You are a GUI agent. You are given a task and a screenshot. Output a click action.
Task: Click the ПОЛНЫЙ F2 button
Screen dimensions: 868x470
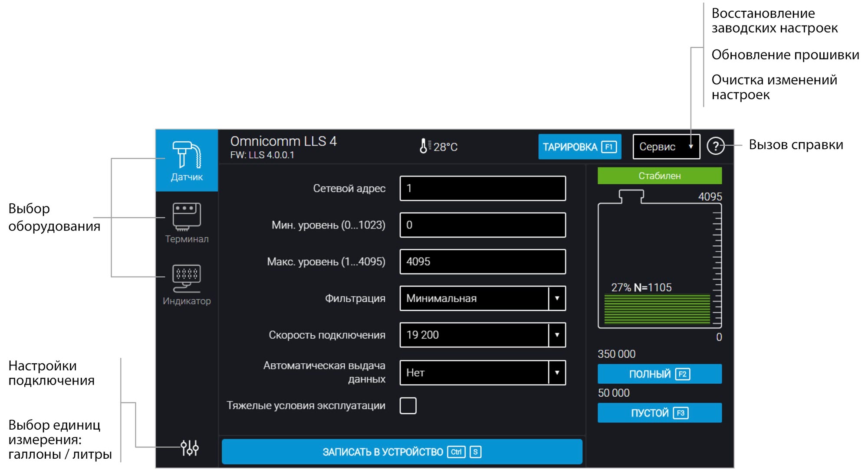(x=660, y=374)
